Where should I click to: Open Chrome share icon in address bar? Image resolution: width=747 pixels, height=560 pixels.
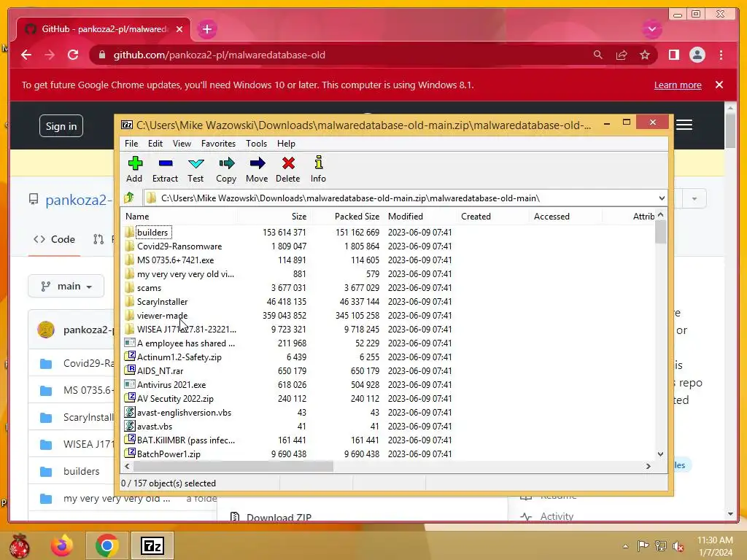622,55
